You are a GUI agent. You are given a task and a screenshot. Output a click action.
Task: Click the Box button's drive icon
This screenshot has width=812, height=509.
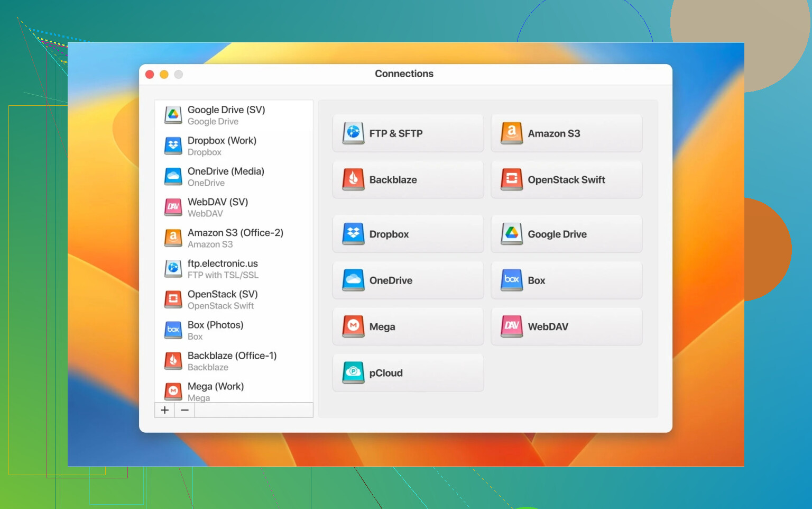click(511, 280)
